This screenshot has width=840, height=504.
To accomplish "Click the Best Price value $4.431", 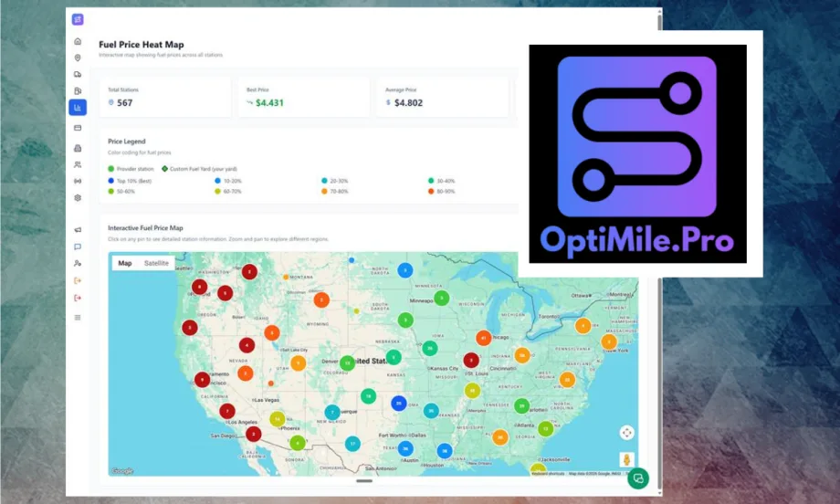I will click(269, 103).
